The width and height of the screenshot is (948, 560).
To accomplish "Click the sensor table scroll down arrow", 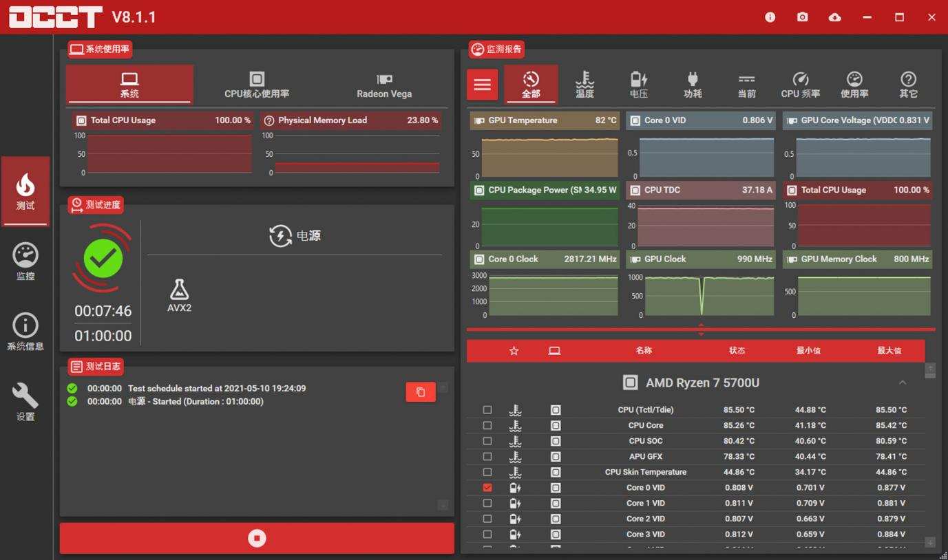I will tap(930, 542).
